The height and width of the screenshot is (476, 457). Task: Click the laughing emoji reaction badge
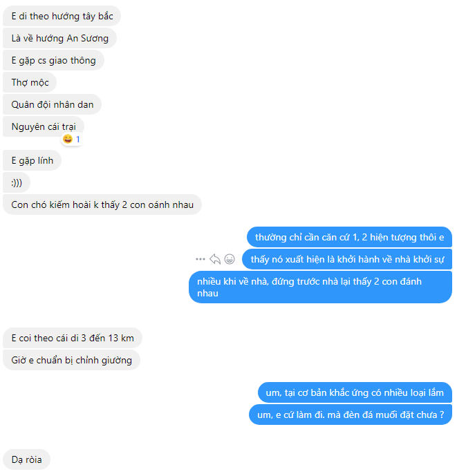(x=68, y=139)
